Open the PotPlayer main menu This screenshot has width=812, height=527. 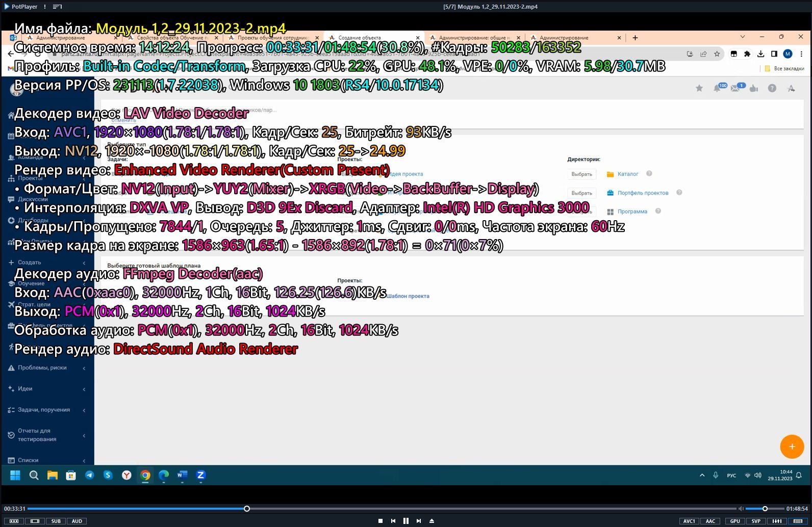[20, 7]
